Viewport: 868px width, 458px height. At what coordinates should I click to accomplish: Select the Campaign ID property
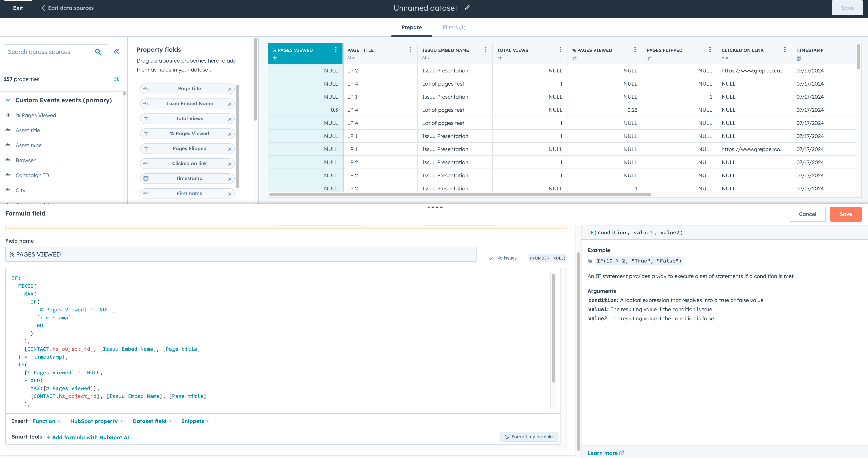pyautogui.click(x=32, y=175)
